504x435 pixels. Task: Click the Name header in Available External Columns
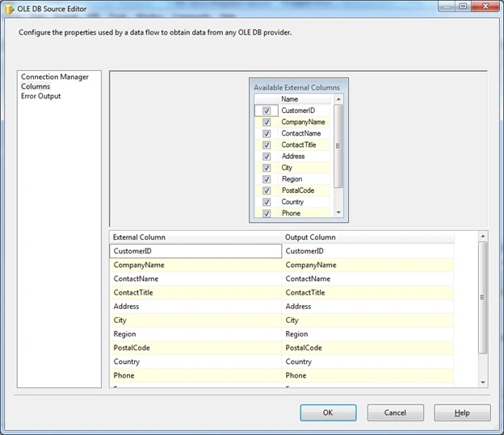pyautogui.click(x=304, y=99)
